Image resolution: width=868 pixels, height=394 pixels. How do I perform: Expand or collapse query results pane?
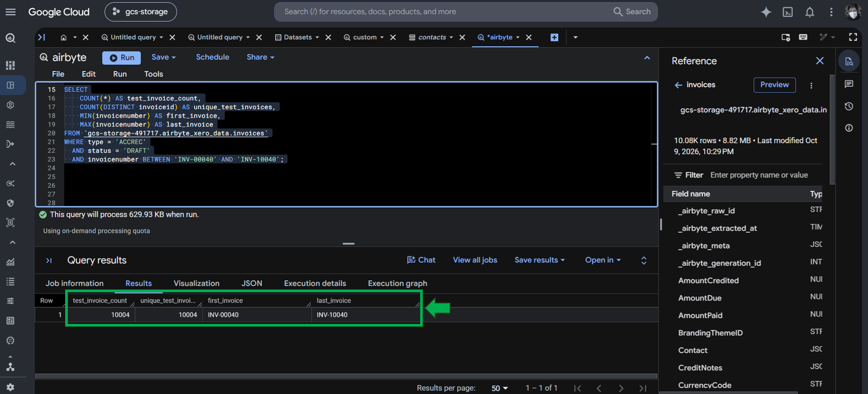644,260
